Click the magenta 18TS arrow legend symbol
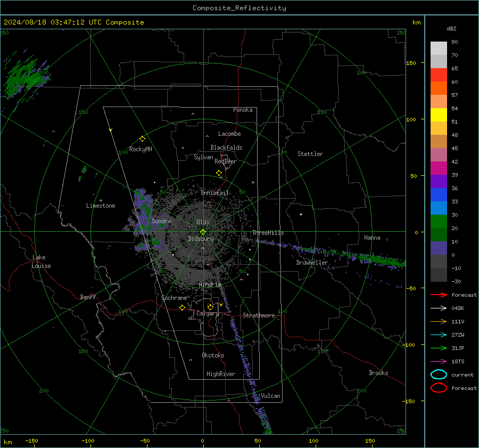 click(439, 362)
